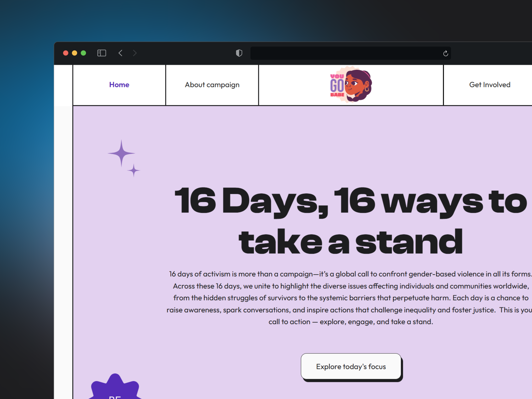Click the purple badge at the bottom left
The width and height of the screenshot is (532, 399).
(115, 388)
